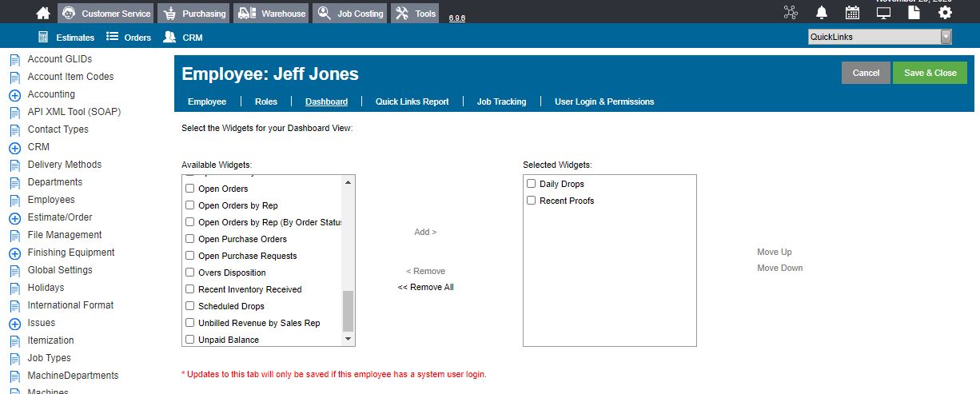Click the Holidays document icon

coord(14,288)
